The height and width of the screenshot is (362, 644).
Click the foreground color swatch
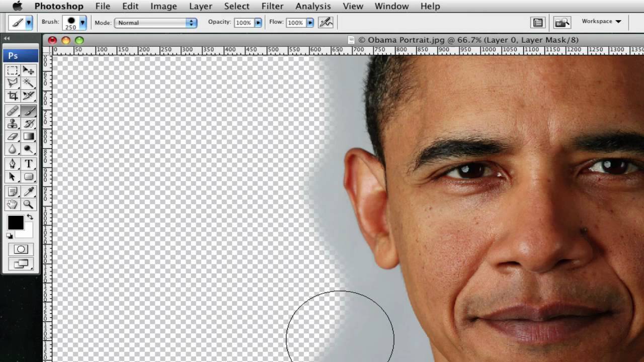(x=15, y=223)
